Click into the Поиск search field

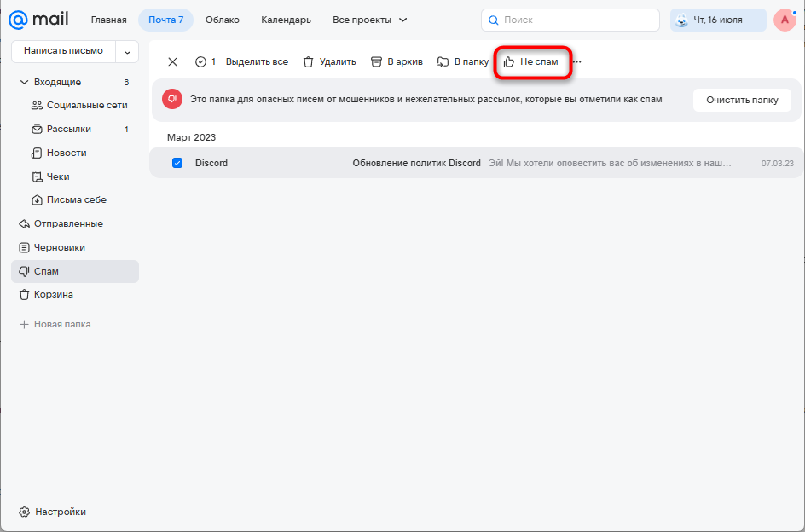click(x=570, y=20)
